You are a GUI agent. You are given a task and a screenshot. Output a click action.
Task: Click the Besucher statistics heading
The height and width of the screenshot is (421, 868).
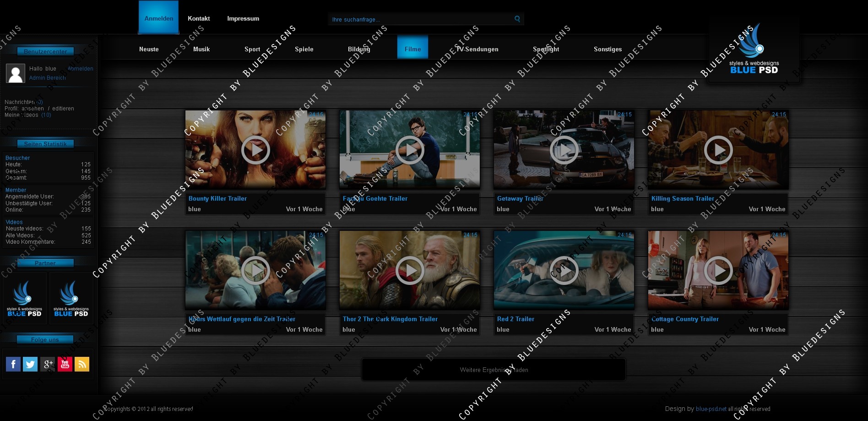pyautogui.click(x=17, y=158)
